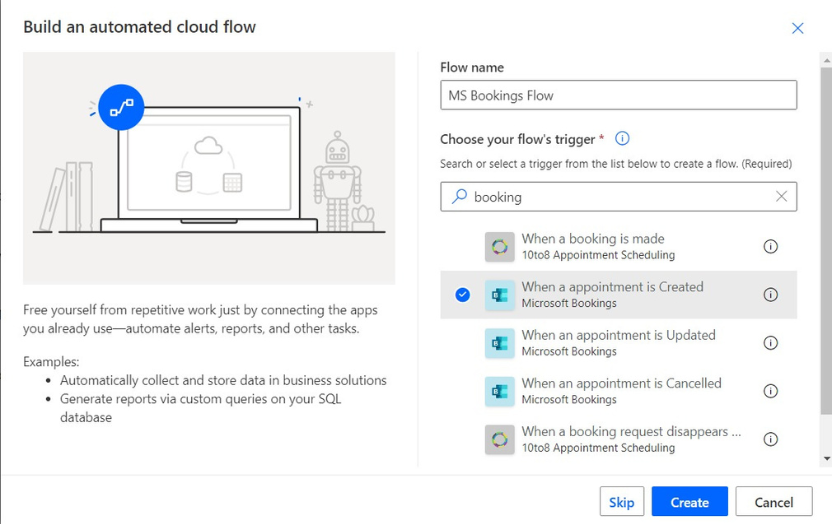Click info icon for When a appointment is Created
832x524 pixels.
pyautogui.click(x=770, y=294)
